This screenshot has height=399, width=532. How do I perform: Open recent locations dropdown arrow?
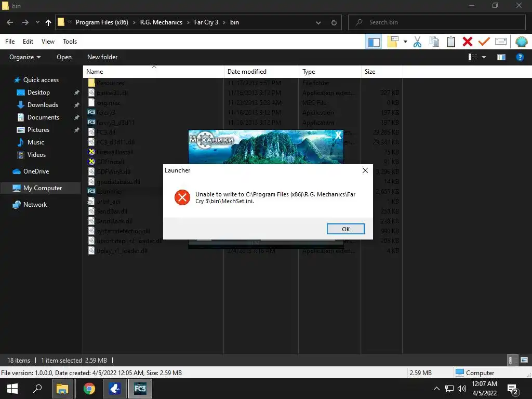(37, 22)
